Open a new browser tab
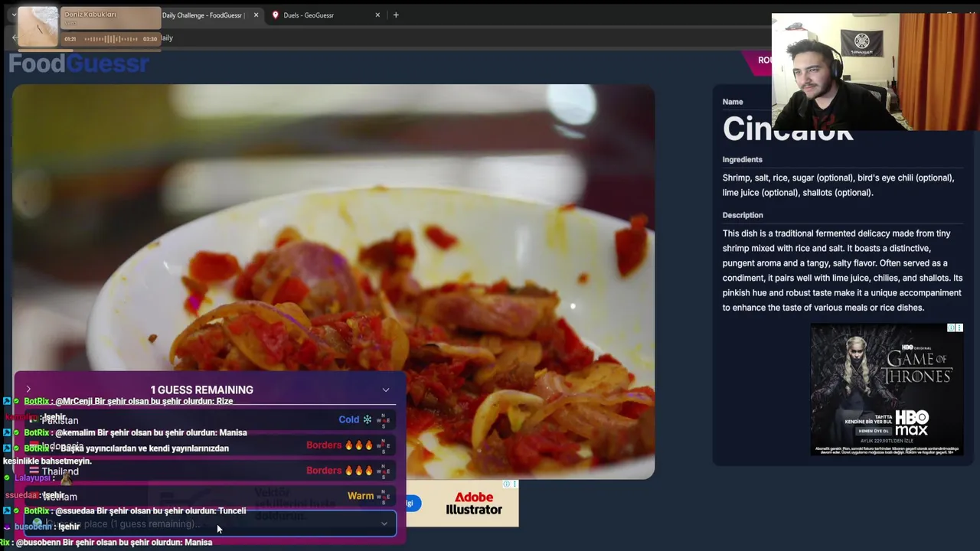 pos(396,15)
